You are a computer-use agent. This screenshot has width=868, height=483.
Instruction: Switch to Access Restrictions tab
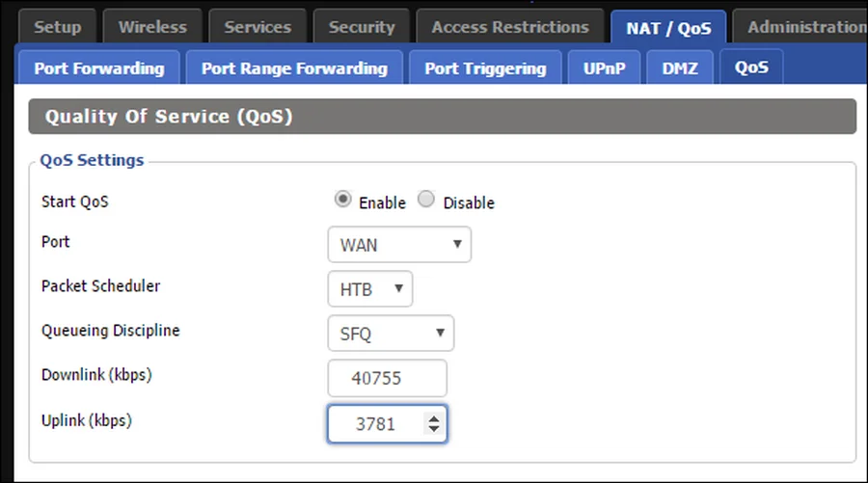(x=510, y=27)
